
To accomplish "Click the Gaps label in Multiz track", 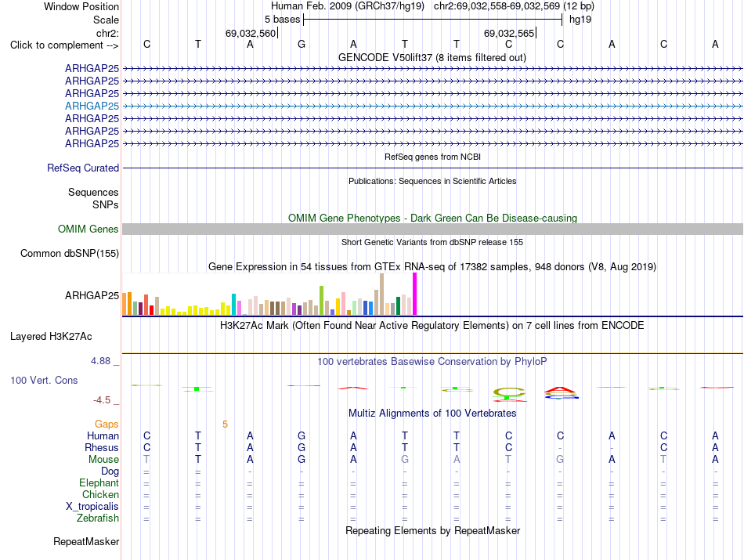I will (x=107, y=424).
